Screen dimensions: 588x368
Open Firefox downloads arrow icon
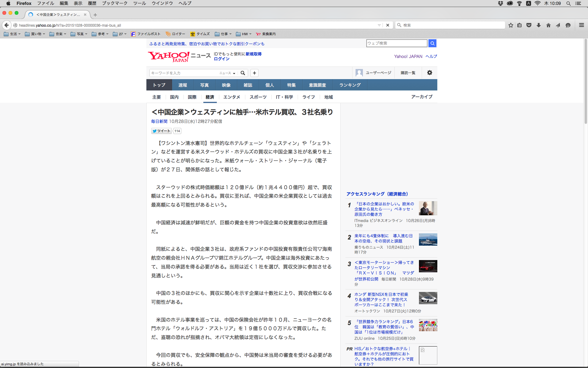[x=539, y=25]
